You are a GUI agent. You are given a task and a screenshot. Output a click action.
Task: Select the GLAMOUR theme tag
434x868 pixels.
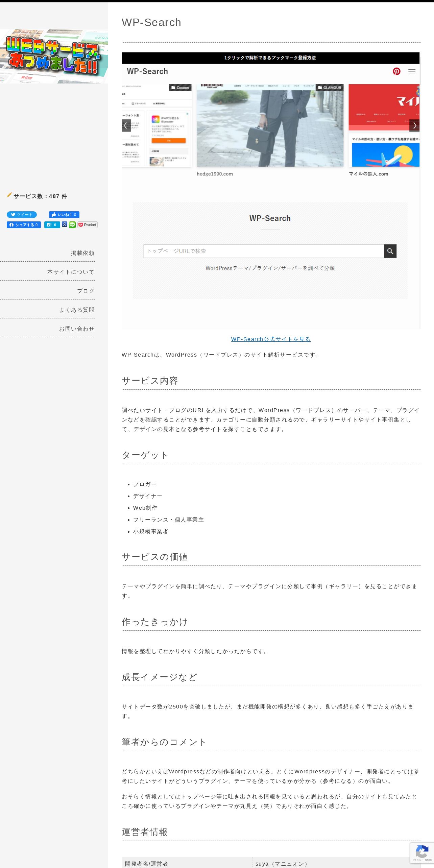(x=330, y=88)
